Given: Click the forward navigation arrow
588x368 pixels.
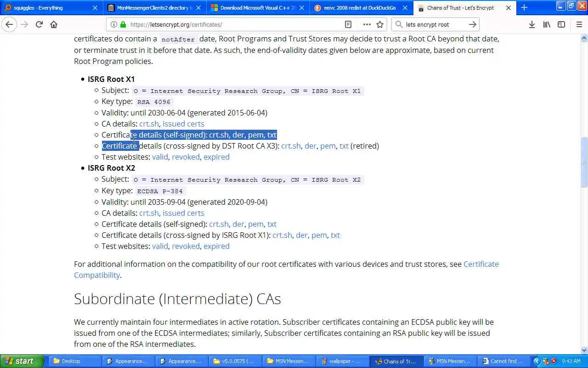Looking at the screenshot, I should pos(24,24).
